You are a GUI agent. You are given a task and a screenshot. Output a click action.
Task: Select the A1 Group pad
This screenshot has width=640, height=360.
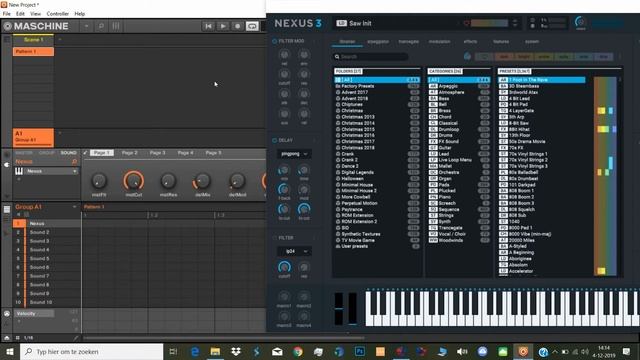pos(33,137)
